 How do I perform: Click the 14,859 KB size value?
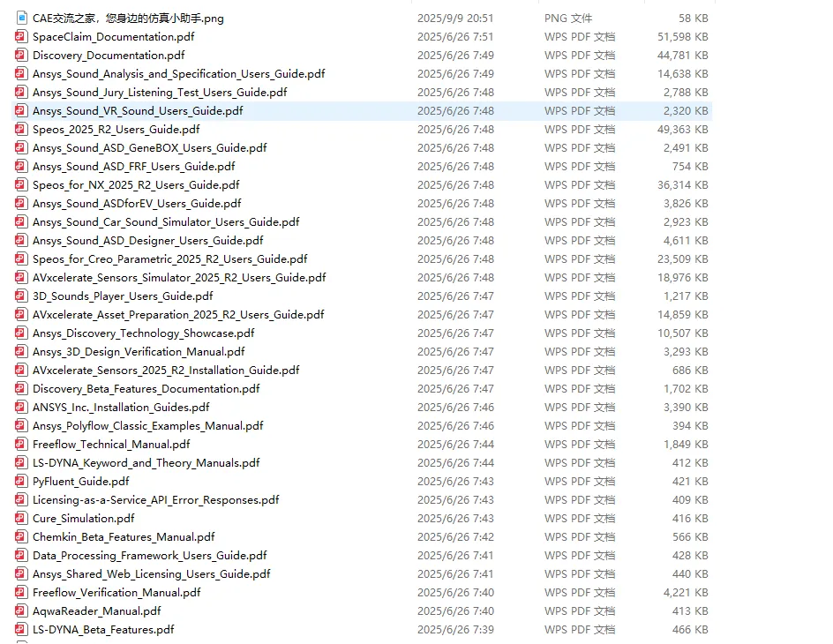pyautogui.click(x=683, y=315)
